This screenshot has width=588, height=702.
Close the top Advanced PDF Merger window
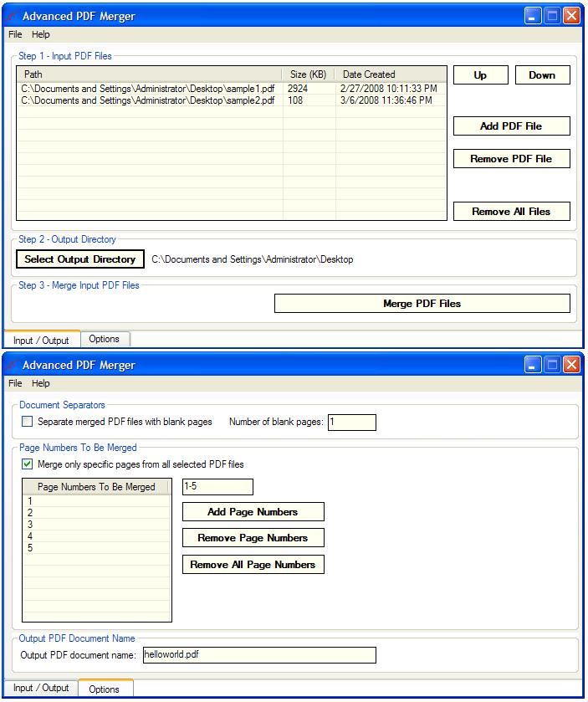click(x=572, y=16)
